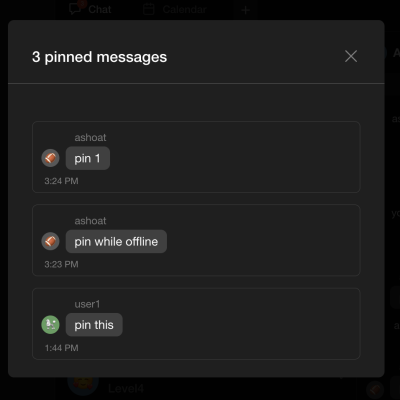Click the 3:24 PM timestamp

tap(62, 181)
